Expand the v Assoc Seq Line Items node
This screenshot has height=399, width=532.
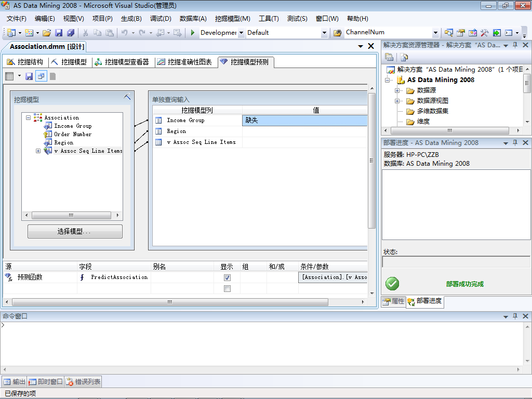click(38, 151)
